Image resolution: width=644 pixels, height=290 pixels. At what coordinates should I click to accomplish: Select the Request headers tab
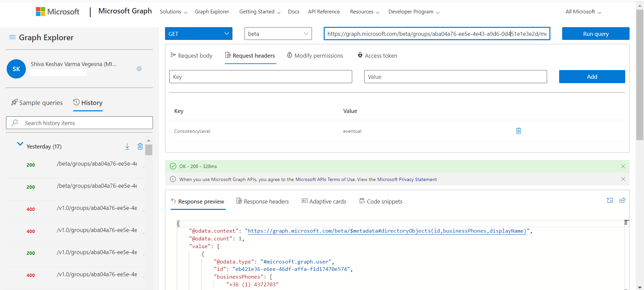coord(250,56)
